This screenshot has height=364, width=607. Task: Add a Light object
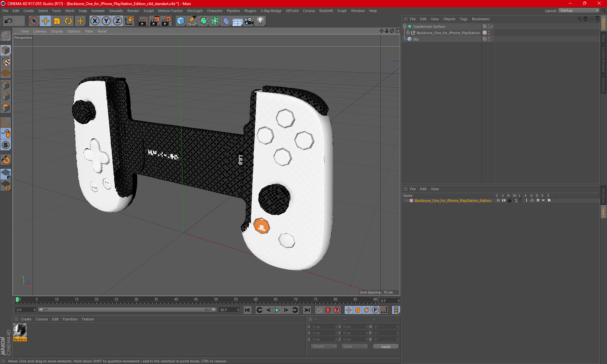click(x=261, y=21)
